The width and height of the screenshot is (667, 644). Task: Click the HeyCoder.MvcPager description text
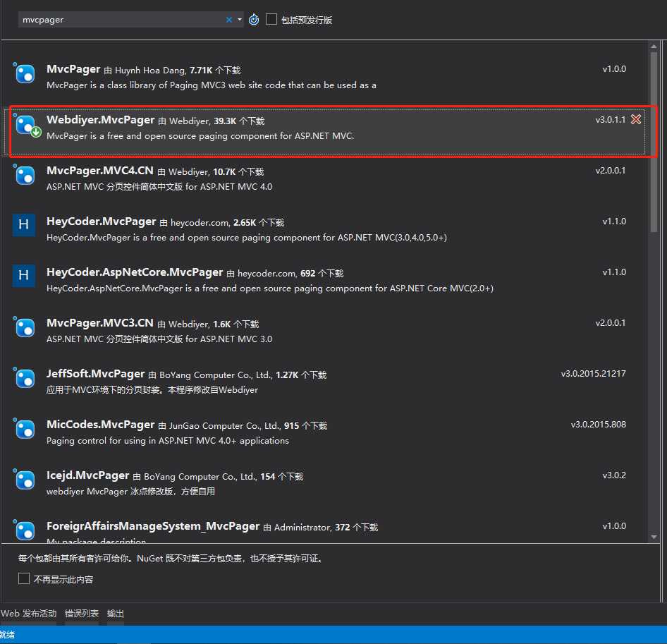(246, 238)
